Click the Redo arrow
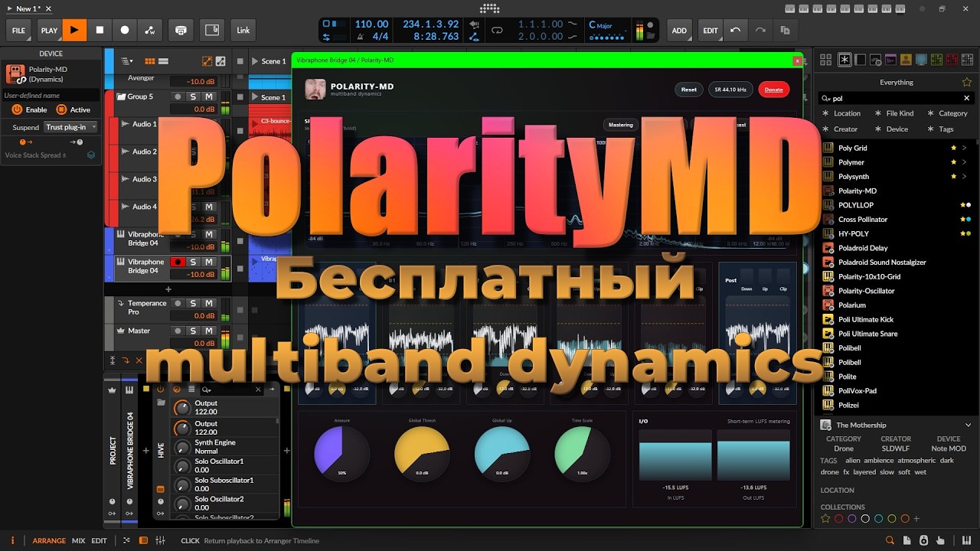The image size is (980, 551). pos(760,31)
